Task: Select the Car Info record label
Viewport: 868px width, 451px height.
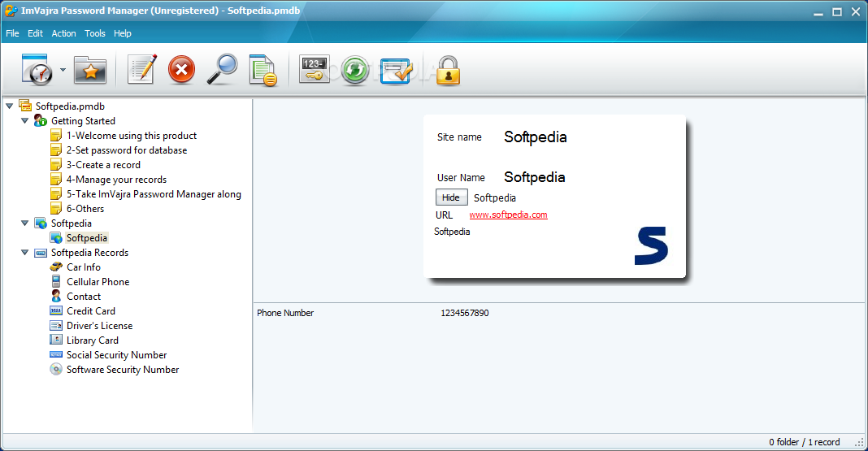Action: click(84, 267)
